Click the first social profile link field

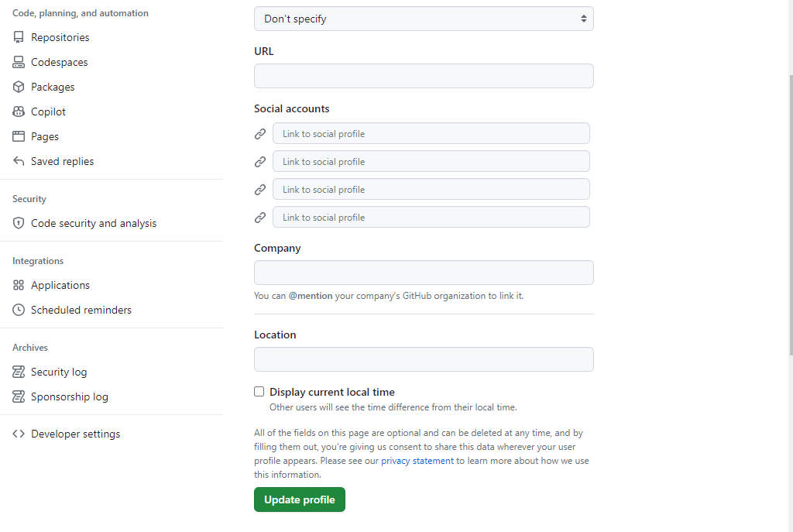tap(431, 133)
